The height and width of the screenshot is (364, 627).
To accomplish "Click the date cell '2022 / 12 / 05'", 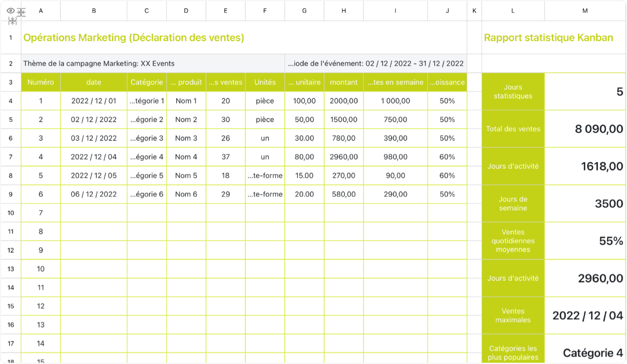I will tap(94, 175).
